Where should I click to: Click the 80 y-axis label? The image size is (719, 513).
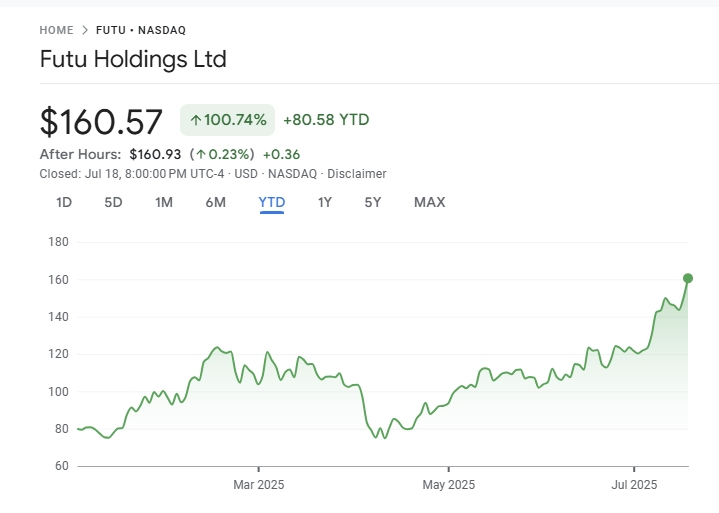coord(61,429)
